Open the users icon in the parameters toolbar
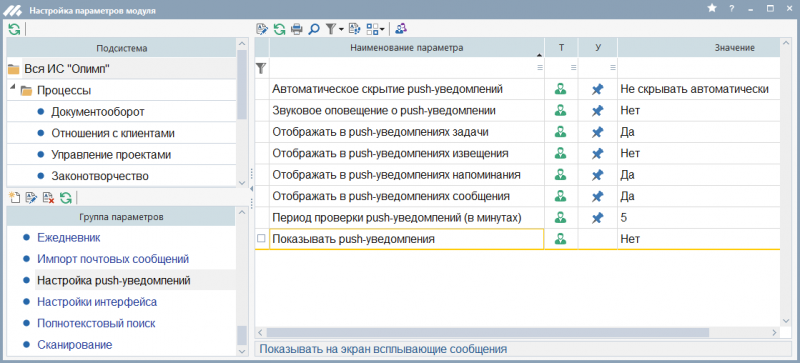 click(401, 29)
